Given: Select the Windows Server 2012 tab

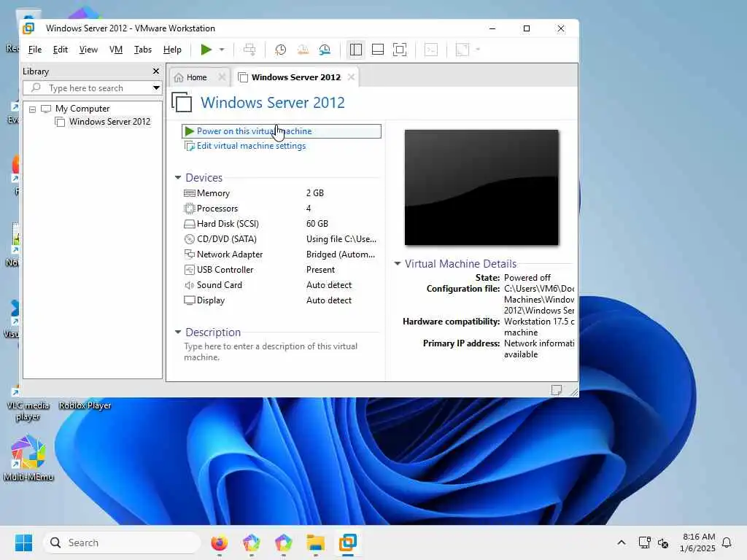Looking at the screenshot, I should [x=296, y=77].
